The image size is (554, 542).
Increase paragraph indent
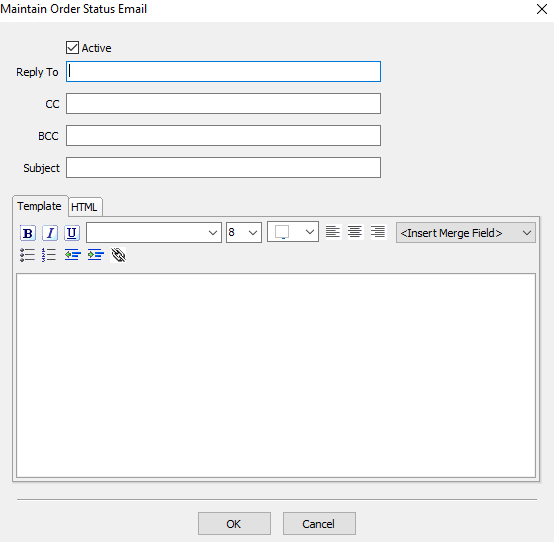pos(96,255)
